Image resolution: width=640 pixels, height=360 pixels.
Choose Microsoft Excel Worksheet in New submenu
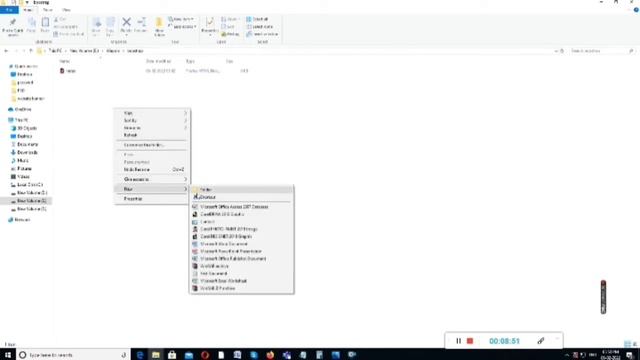pos(242,281)
